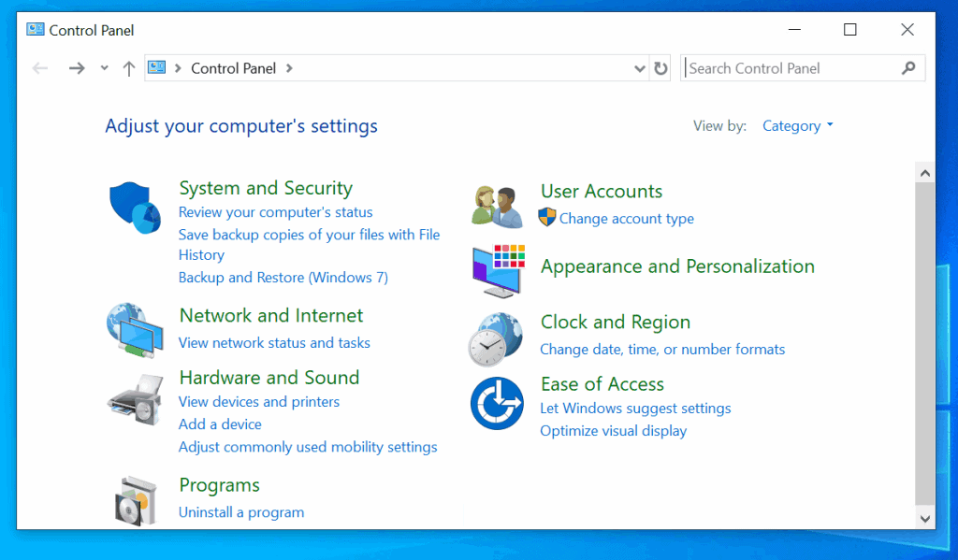958x560 pixels.
Task: Expand the chevron before Control Panel in path
Action: click(x=178, y=68)
